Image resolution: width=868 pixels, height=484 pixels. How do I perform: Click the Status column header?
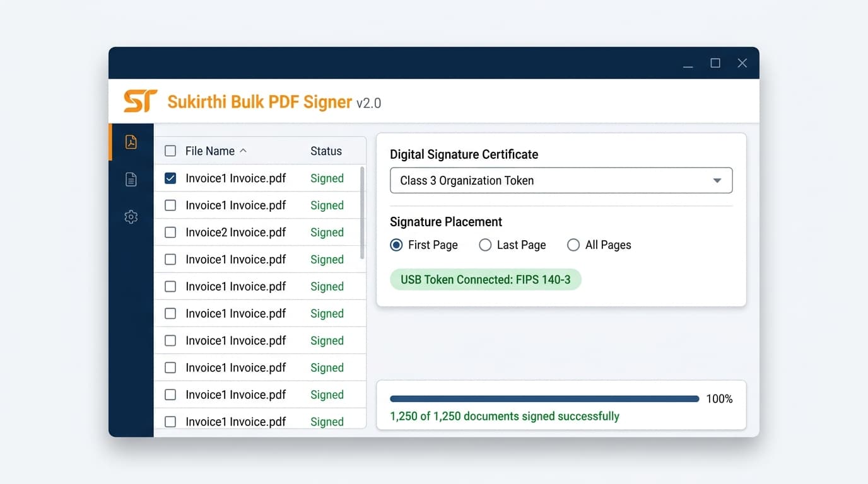point(326,151)
